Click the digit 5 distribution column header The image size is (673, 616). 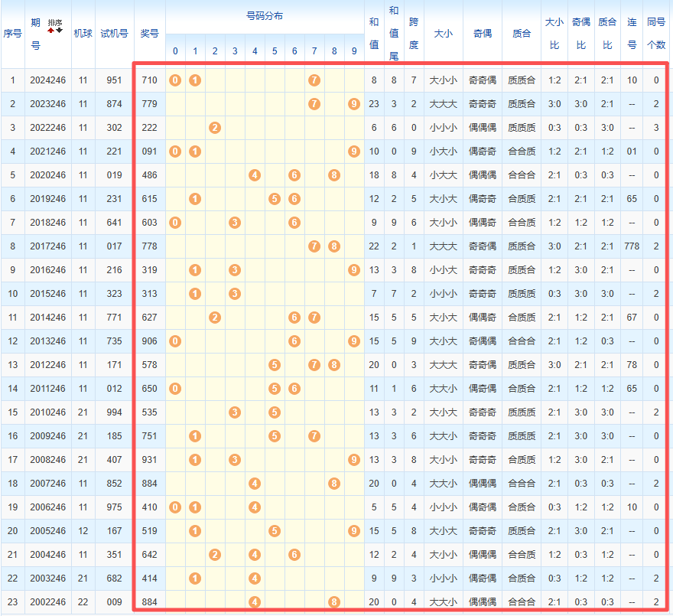click(275, 51)
